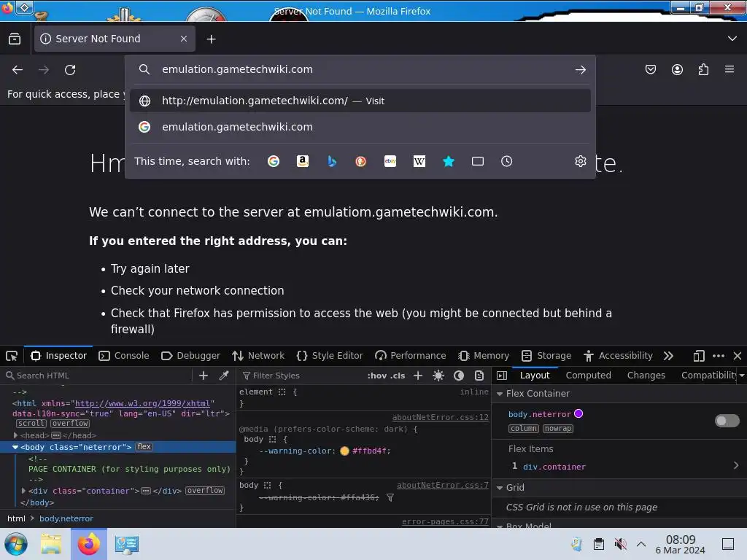This screenshot has height=560, width=747.
Task: Open Save to Pocket
Action: point(650,69)
